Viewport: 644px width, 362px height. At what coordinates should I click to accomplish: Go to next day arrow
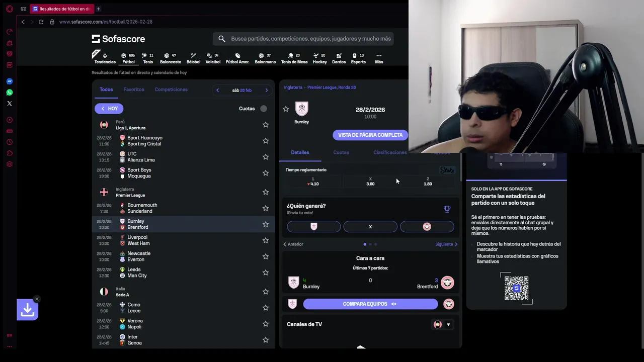[x=267, y=90]
